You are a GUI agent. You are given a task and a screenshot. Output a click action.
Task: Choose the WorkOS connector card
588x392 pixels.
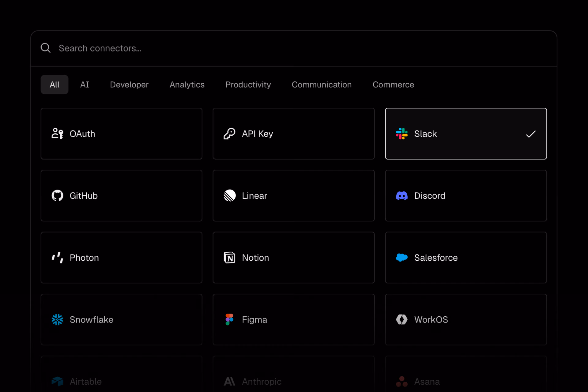coord(466,320)
